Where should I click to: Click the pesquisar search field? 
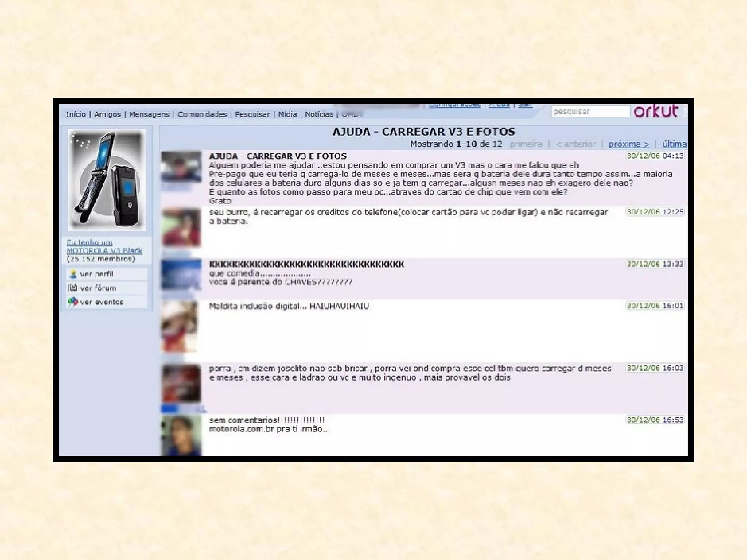point(590,112)
